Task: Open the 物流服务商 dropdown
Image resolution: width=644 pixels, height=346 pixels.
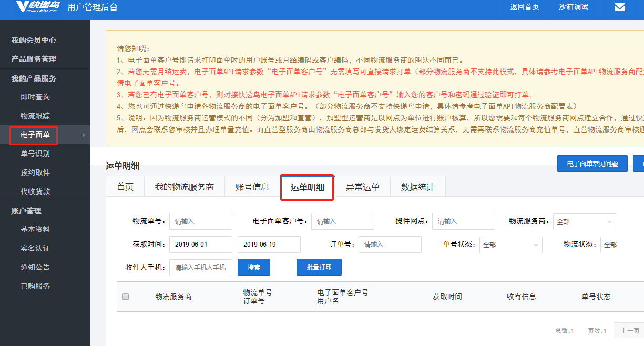Action: tap(584, 221)
